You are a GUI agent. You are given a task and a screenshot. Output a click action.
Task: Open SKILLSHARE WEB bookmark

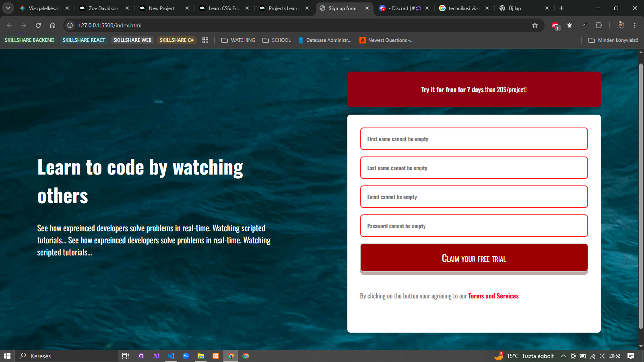(x=132, y=40)
